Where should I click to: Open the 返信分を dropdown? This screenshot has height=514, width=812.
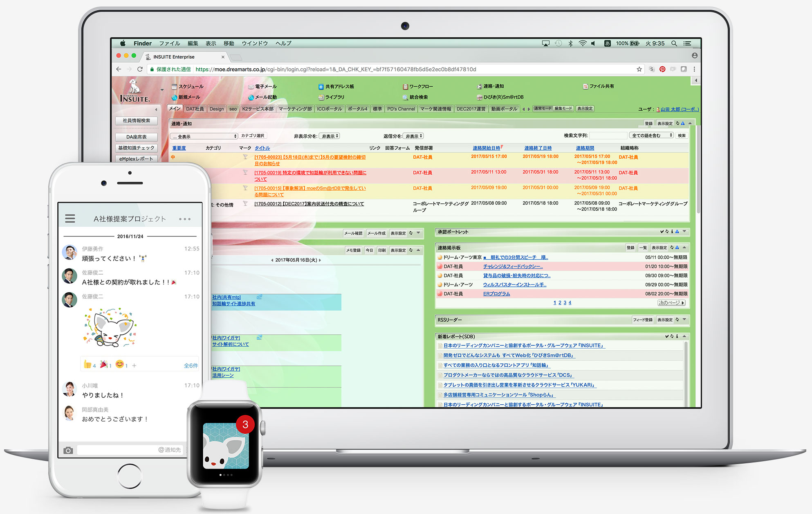click(413, 136)
